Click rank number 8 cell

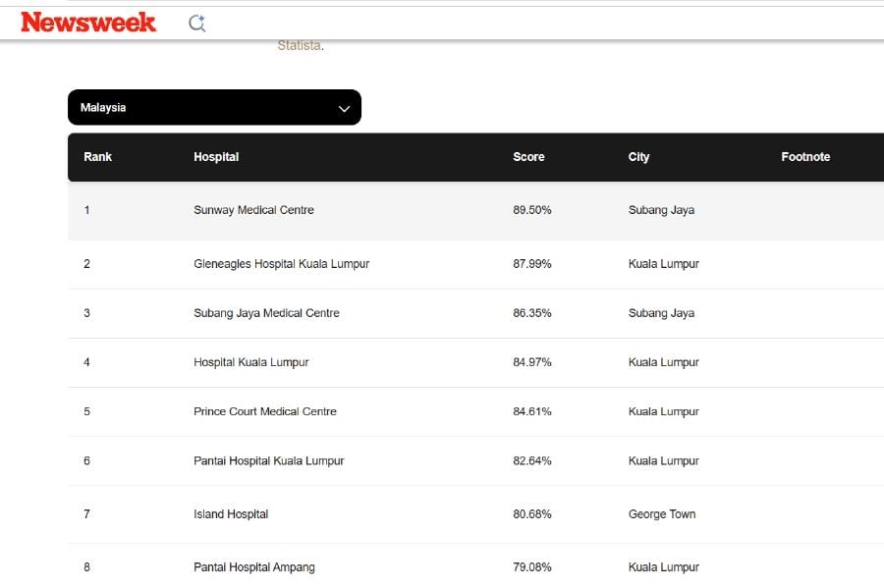86,566
